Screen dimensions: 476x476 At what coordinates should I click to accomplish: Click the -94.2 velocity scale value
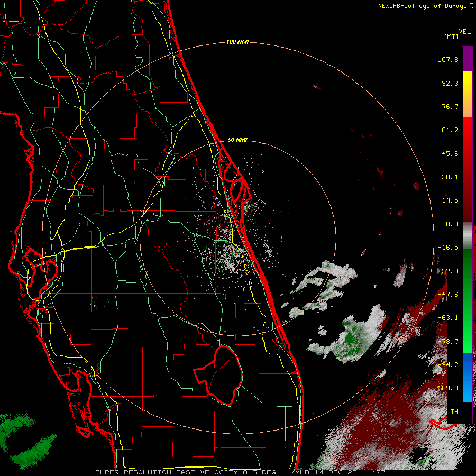coord(448,365)
